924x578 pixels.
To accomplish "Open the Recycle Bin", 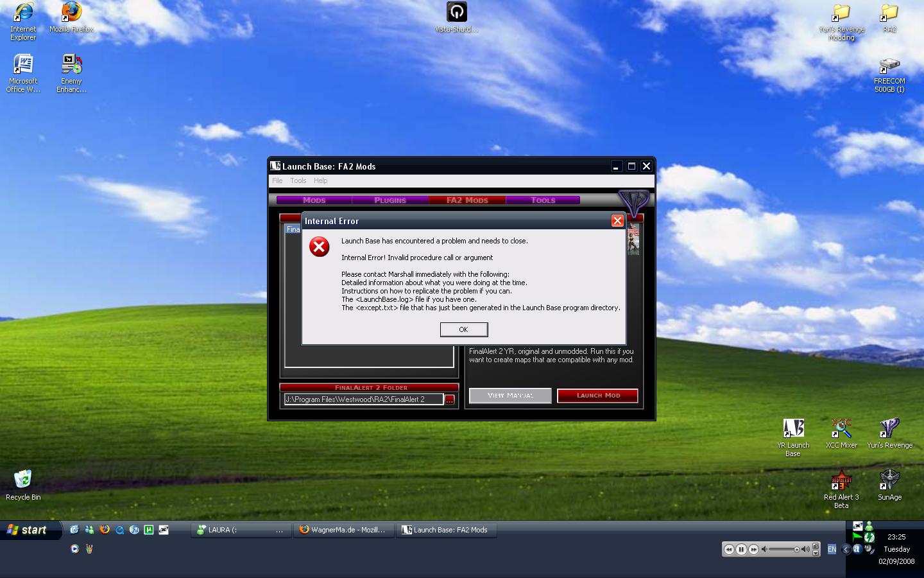I will 23,481.
